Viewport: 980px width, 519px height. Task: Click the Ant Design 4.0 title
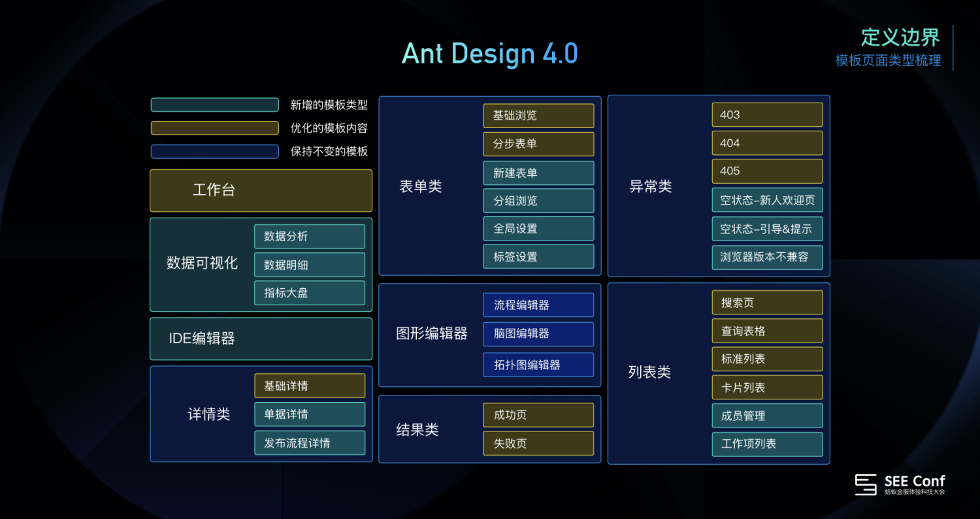point(489,54)
